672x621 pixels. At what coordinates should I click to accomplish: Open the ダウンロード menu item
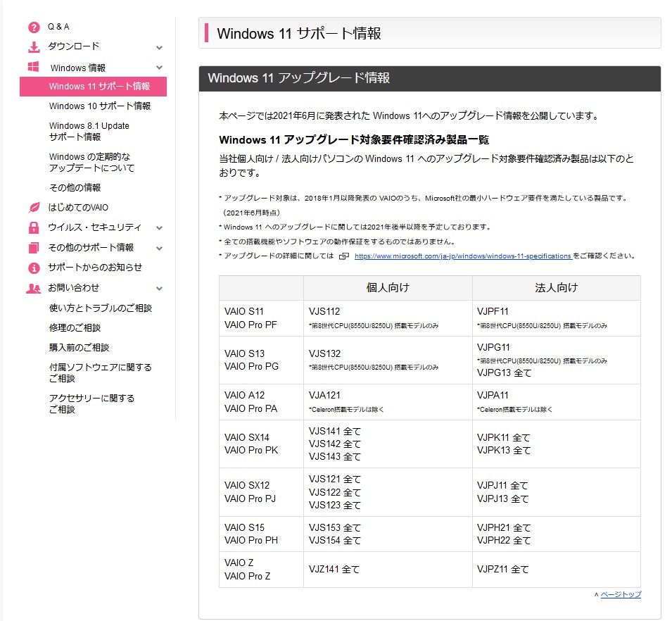[73, 46]
